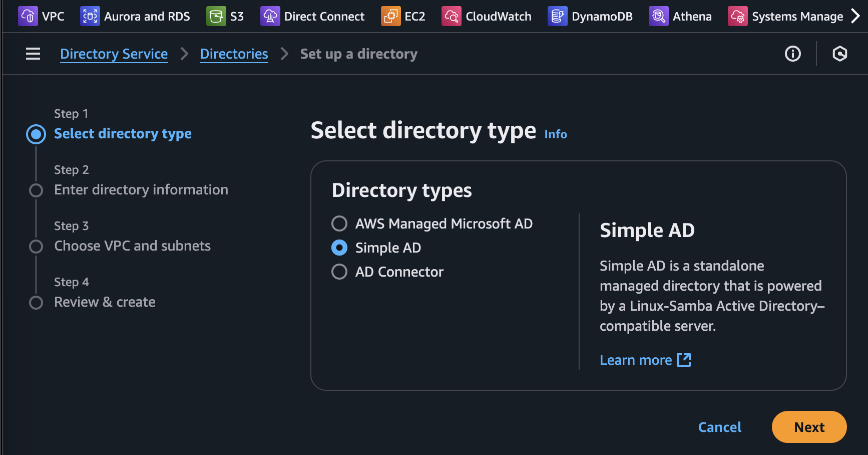Click the 'Select directory type' step label
Screen dimensions: 868x455
[x=123, y=134]
